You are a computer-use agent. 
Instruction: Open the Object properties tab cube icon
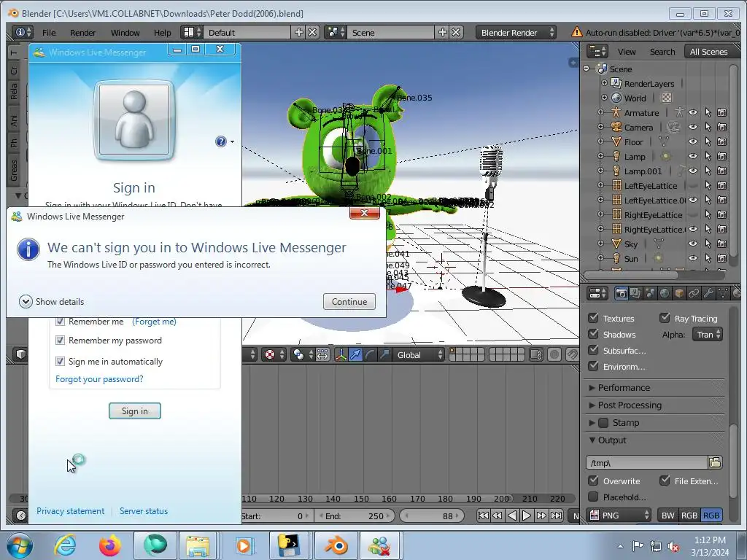point(679,293)
